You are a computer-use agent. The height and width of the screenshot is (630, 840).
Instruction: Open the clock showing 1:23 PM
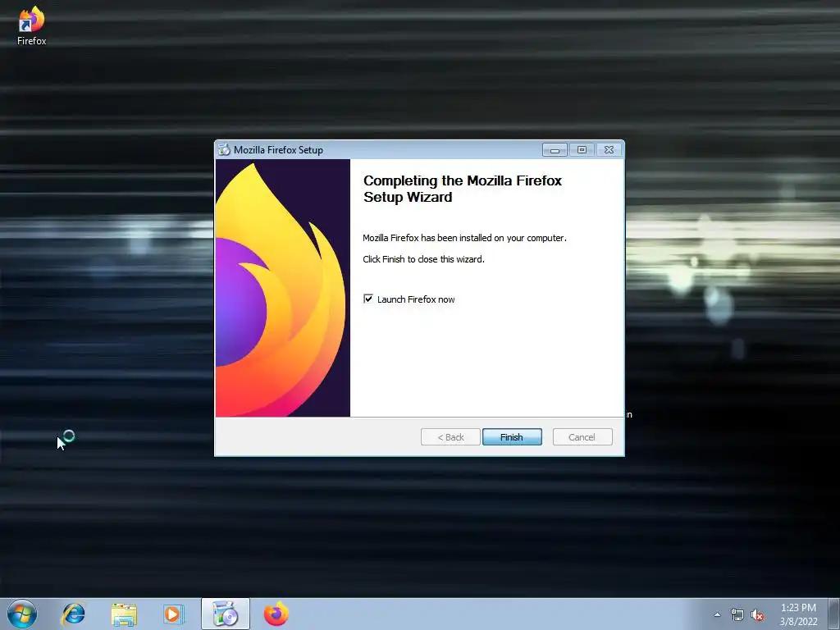pyautogui.click(x=798, y=614)
